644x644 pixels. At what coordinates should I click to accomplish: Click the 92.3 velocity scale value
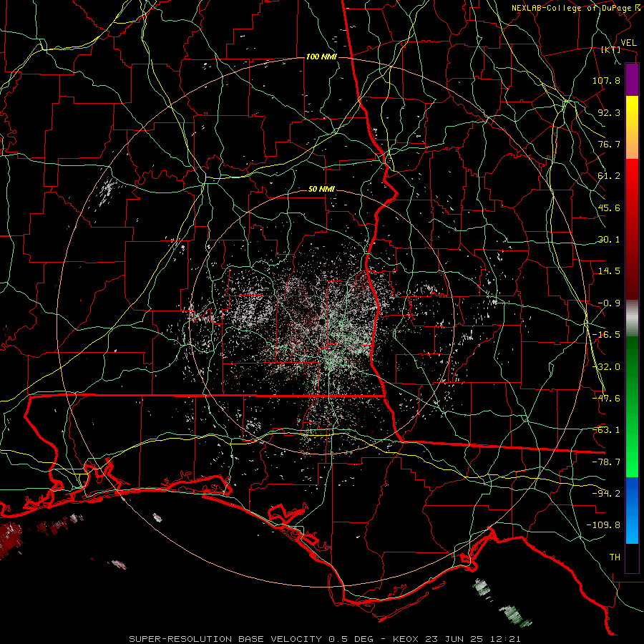[609, 112]
